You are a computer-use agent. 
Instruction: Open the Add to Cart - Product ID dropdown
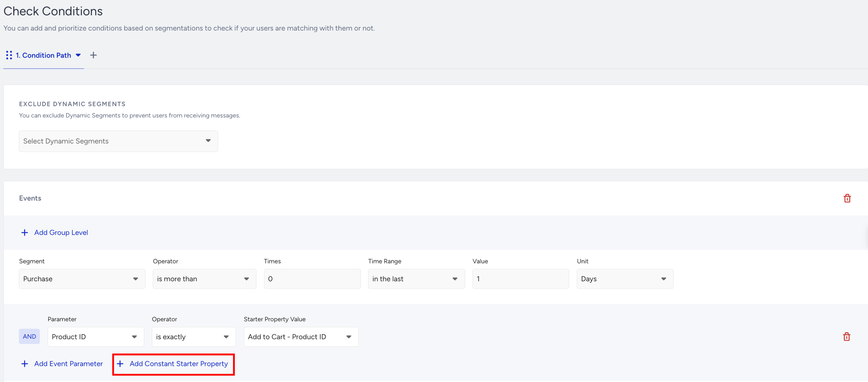tap(301, 337)
